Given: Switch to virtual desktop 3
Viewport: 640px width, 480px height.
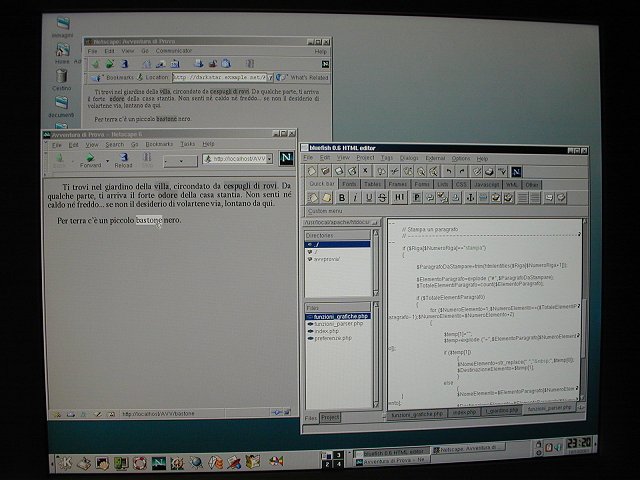Looking at the screenshot, I should click(x=338, y=455).
